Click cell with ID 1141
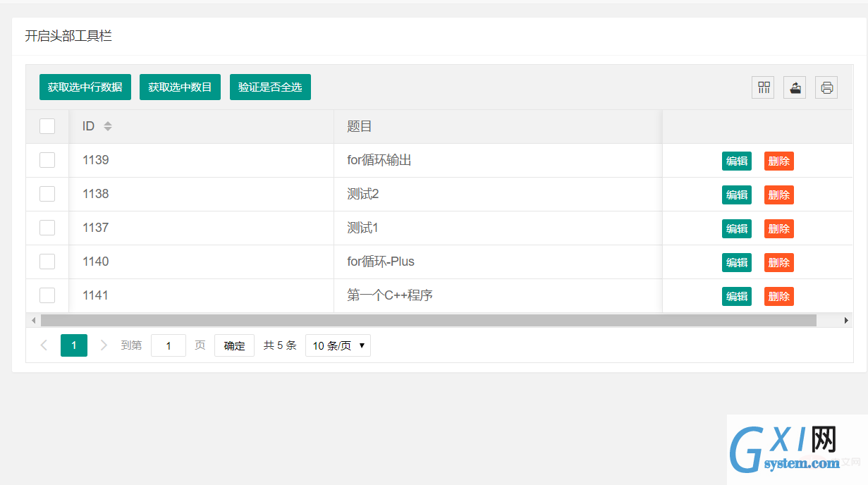Viewport: 868px width, 485px height. point(201,295)
